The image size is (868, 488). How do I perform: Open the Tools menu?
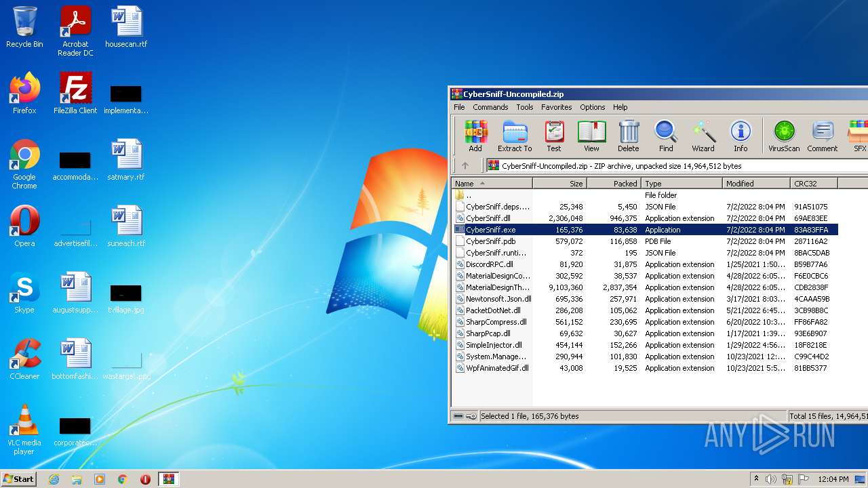coord(525,107)
